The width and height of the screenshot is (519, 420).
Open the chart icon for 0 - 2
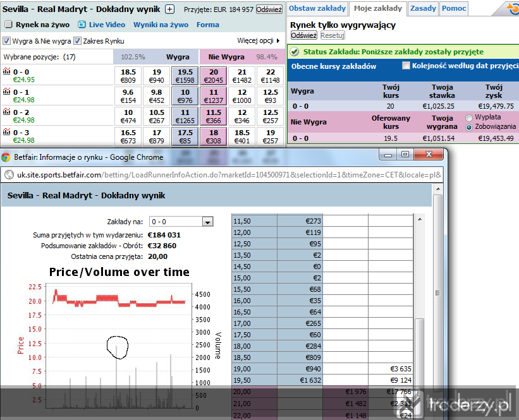point(6,111)
